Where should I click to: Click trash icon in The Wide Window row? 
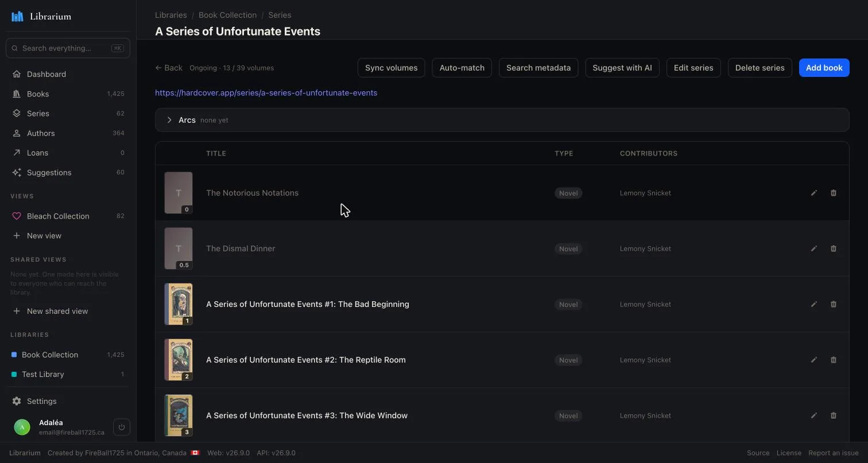coord(834,416)
